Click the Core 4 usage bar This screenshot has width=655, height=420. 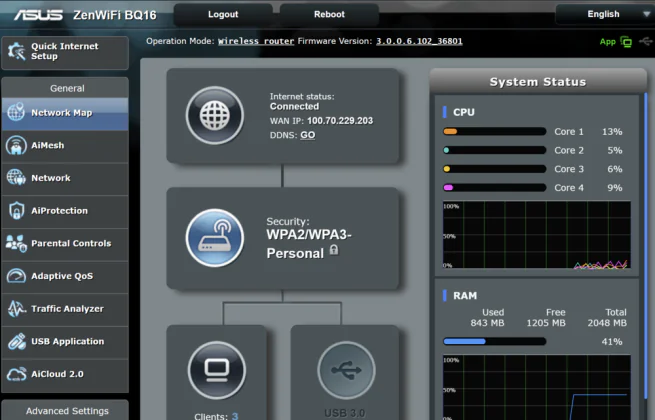(x=495, y=188)
